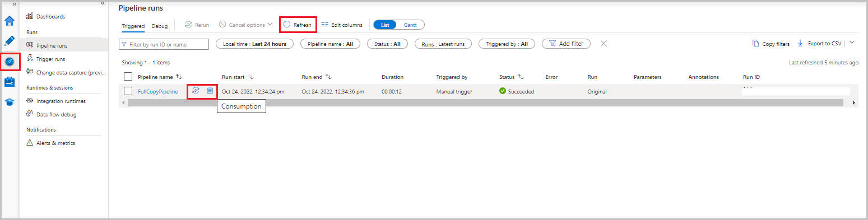The width and height of the screenshot is (868, 220).
Task: Click the Duration column header
Action: 392,77
